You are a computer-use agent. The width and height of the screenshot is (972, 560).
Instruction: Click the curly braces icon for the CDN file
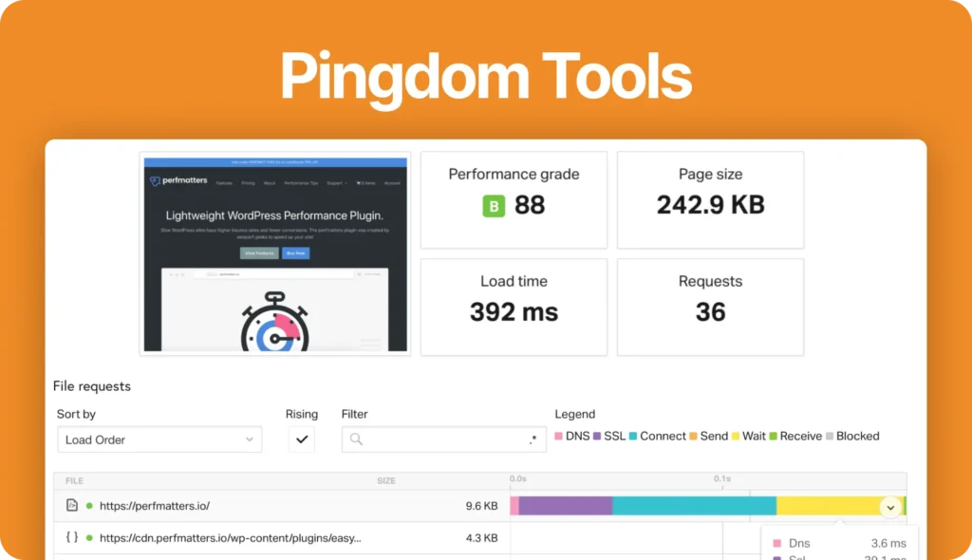(x=72, y=538)
